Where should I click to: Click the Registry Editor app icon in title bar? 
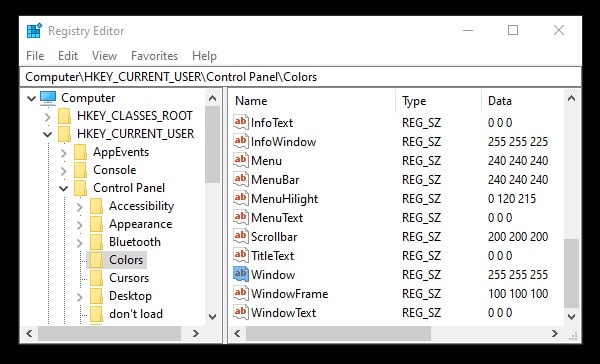[34, 31]
